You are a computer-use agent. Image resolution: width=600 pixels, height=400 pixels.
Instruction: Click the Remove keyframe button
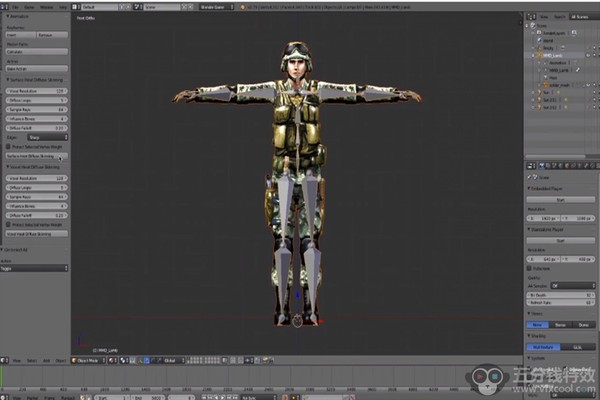[x=52, y=35]
